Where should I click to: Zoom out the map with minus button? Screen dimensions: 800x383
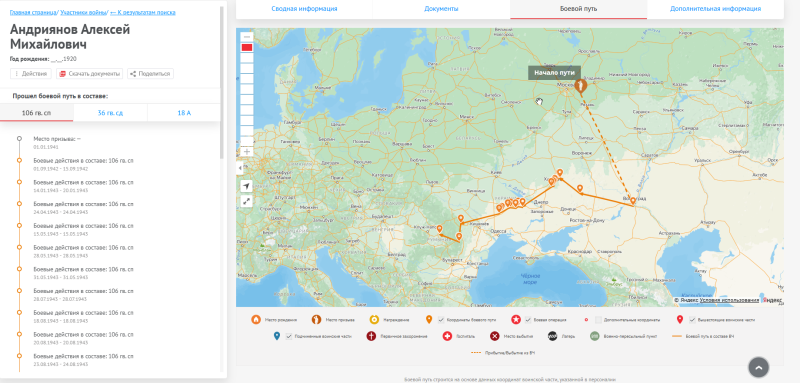tap(247, 37)
